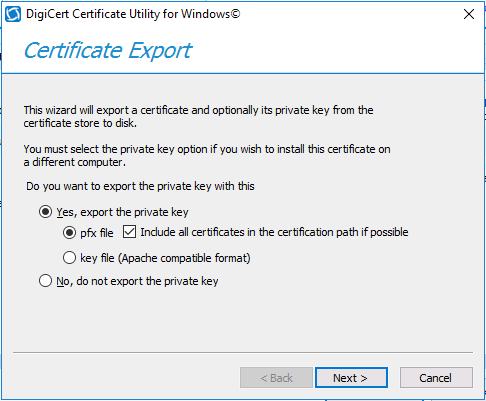
Task: Click the '(Apache compatible format)' label text
Action: (184, 258)
